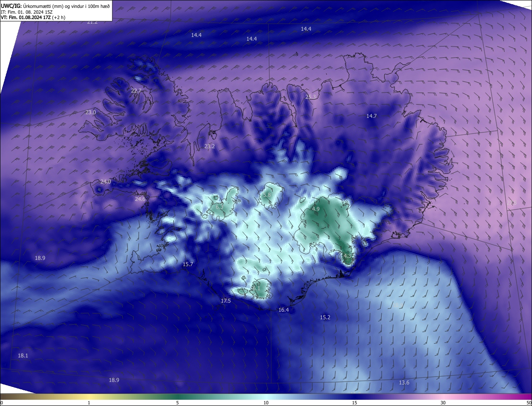
Task: Select the 23.2 value label
Action: (x=209, y=147)
